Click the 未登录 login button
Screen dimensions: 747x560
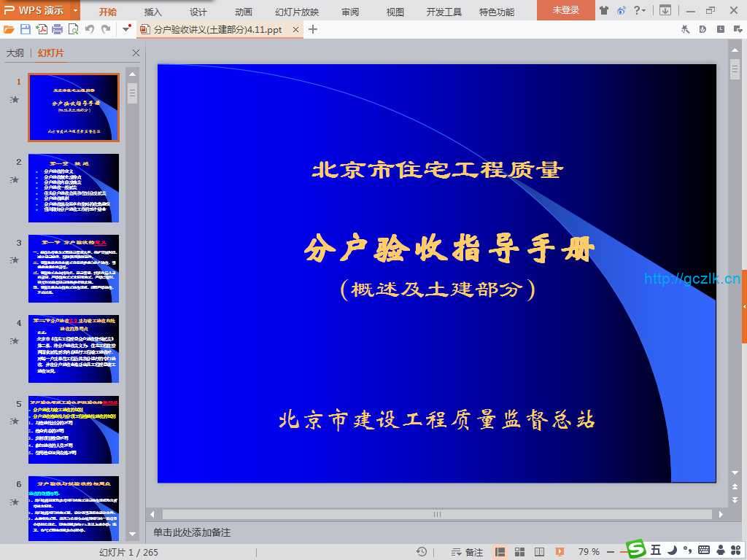coord(565,10)
